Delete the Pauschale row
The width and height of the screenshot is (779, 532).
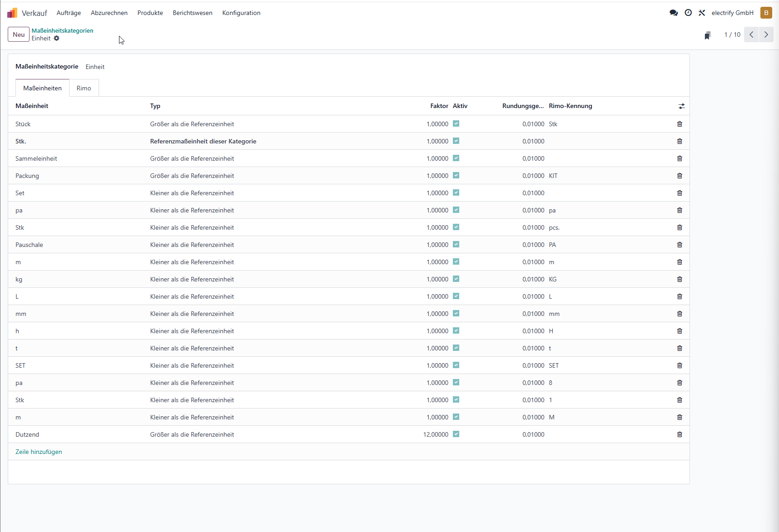680,245
